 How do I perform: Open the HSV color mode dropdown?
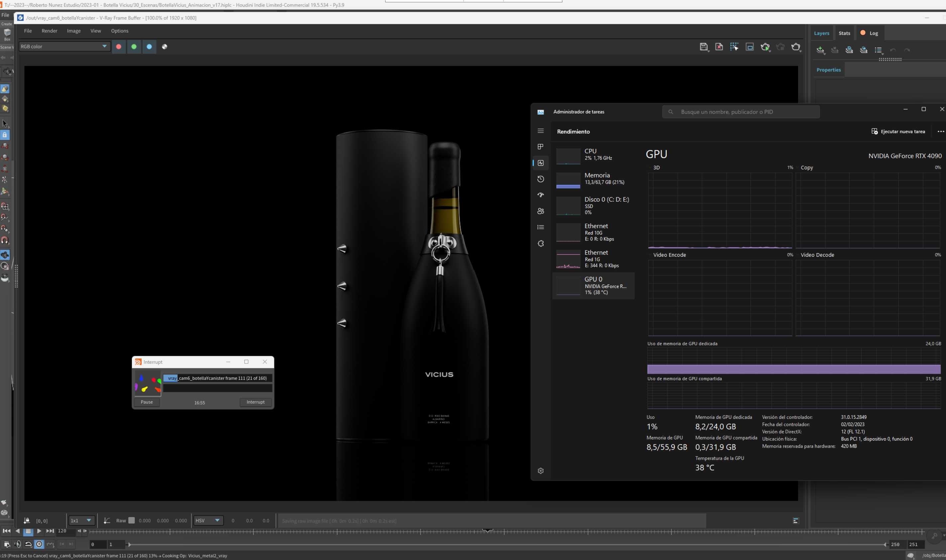coord(208,520)
